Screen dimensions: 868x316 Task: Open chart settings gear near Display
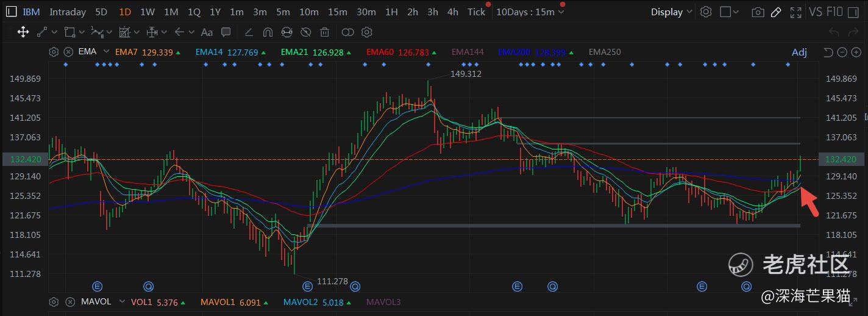706,12
